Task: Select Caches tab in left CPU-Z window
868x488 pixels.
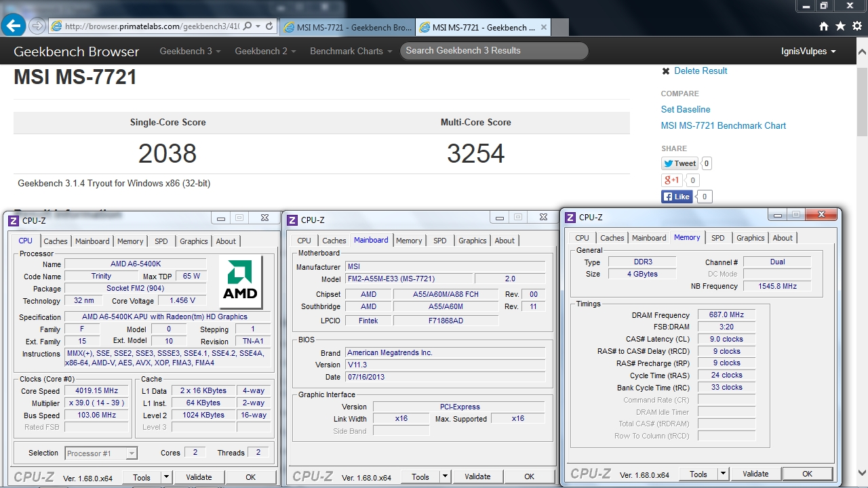Action: click(x=56, y=241)
